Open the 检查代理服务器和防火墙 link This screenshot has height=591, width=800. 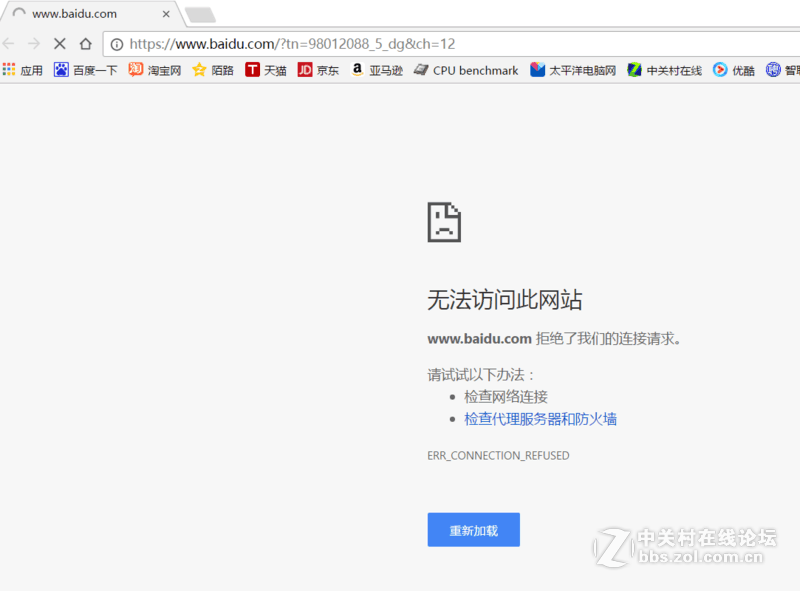[541, 418]
